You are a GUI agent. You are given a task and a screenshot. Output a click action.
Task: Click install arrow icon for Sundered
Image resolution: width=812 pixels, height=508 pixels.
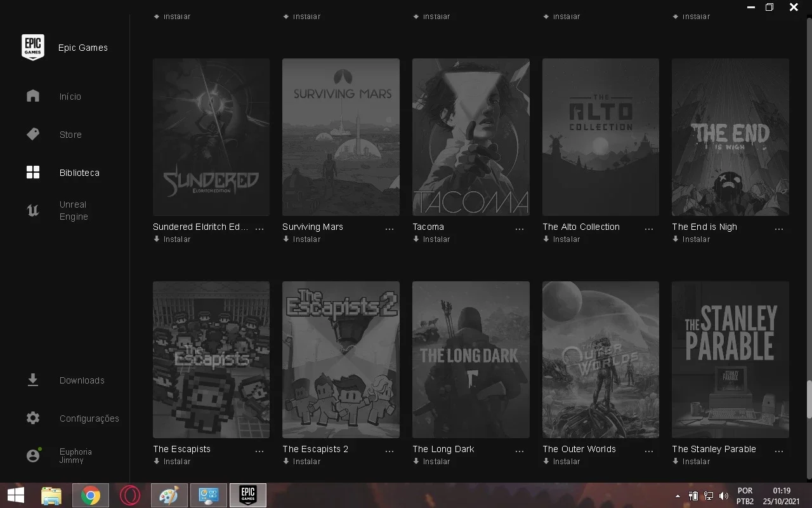tap(157, 239)
